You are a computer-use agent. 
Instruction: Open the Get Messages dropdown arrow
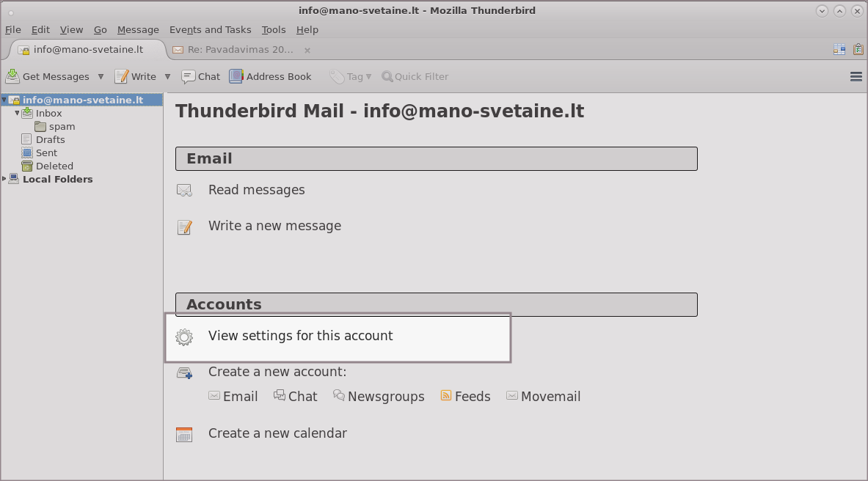coord(101,76)
